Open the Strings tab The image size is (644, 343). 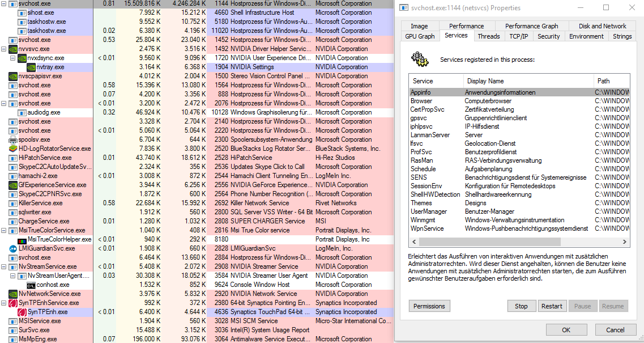(622, 36)
